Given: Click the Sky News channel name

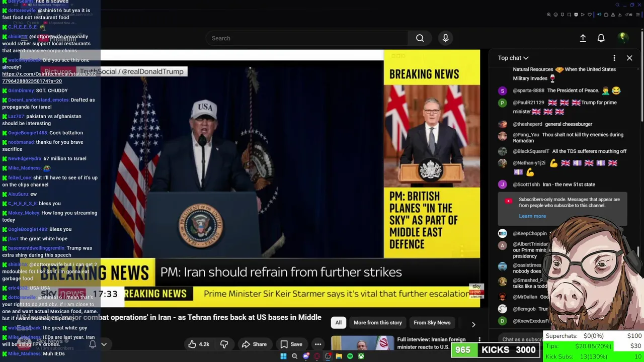Looking at the screenshot, I should coord(49,341).
